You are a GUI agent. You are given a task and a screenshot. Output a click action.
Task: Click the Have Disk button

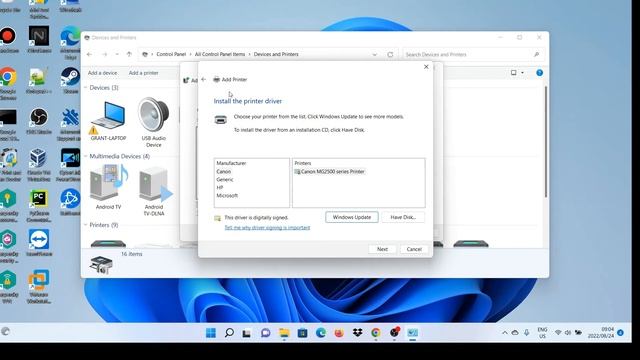(x=403, y=217)
